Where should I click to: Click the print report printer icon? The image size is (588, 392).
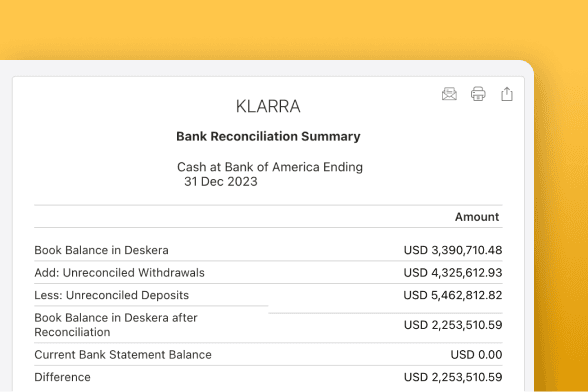pyautogui.click(x=478, y=94)
